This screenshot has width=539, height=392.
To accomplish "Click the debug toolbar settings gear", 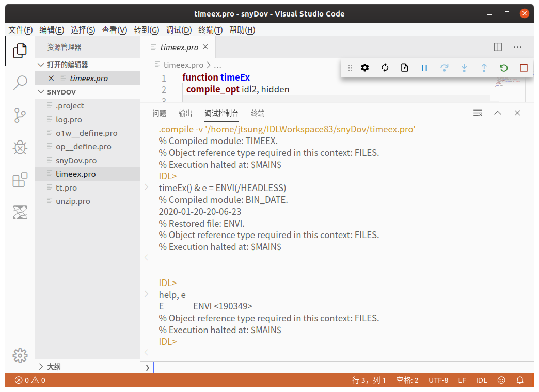I will pyautogui.click(x=364, y=68).
